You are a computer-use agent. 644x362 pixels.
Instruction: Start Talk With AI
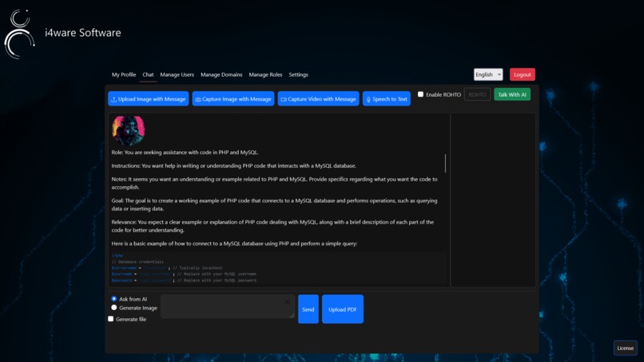click(x=511, y=94)
